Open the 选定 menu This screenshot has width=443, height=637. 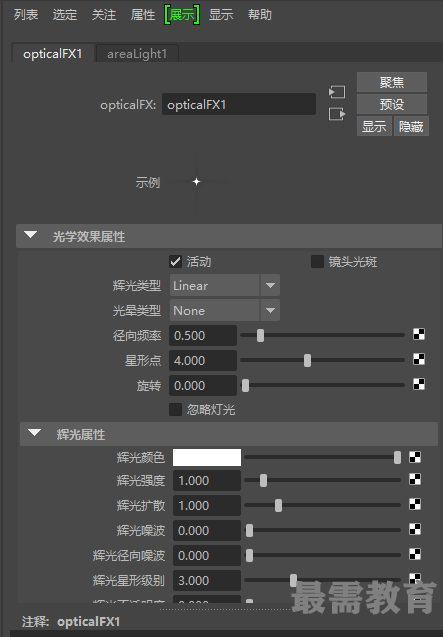click(65, 15)
